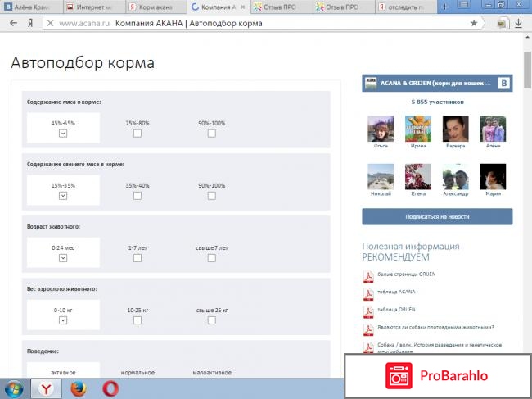Tick the 1-7 лет age checkbox
Image resolution: width=532 pixels, height=399 pixels.
[138, 257]
